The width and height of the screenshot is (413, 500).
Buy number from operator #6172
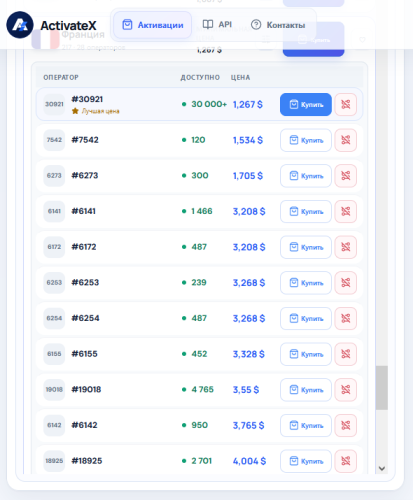[306, 247]
